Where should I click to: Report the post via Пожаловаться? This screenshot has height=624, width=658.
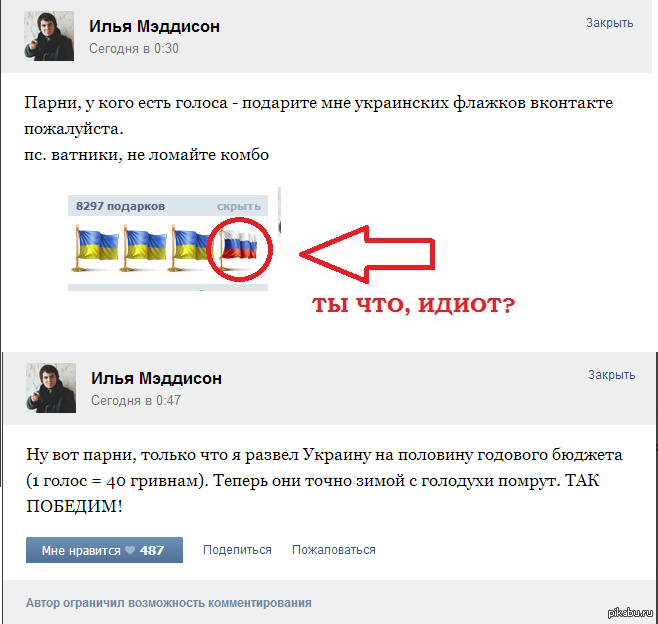coord(334,550)
